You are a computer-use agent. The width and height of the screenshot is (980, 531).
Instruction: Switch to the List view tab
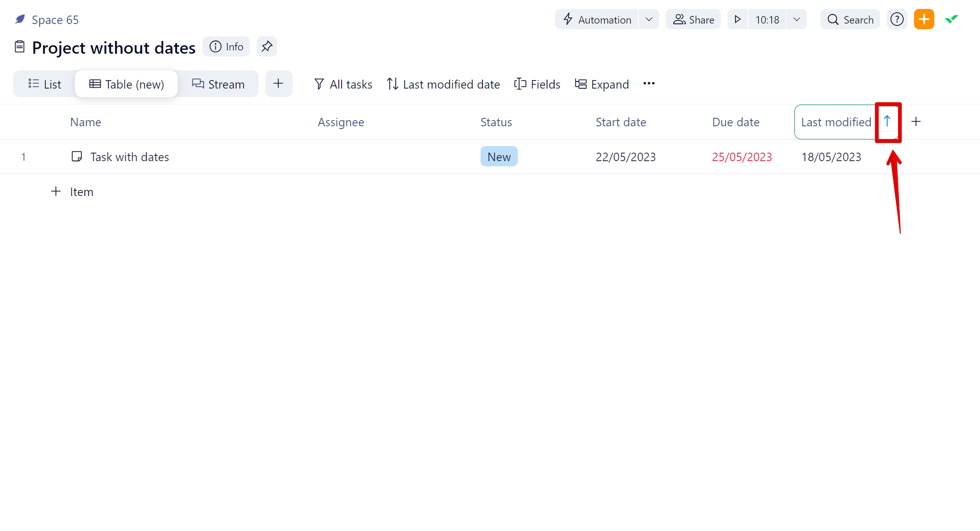click(45, 84)
